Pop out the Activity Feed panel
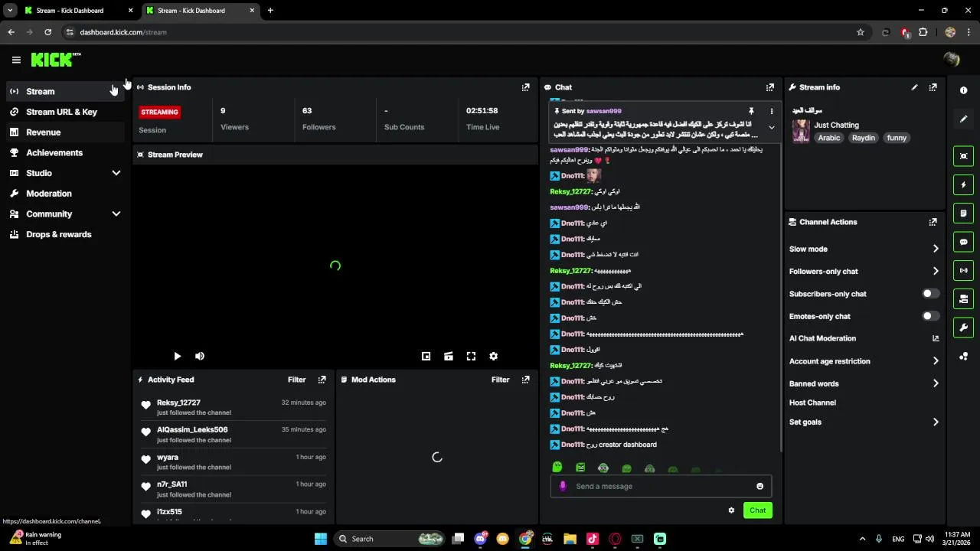Screen dimensions: 980x551 [x=322, y=380]
